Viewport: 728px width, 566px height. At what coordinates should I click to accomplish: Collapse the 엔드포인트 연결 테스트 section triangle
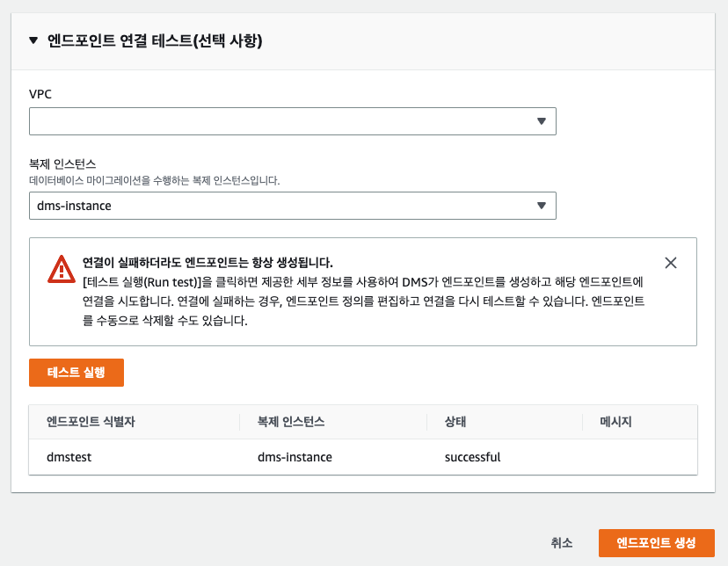point(33,40)
